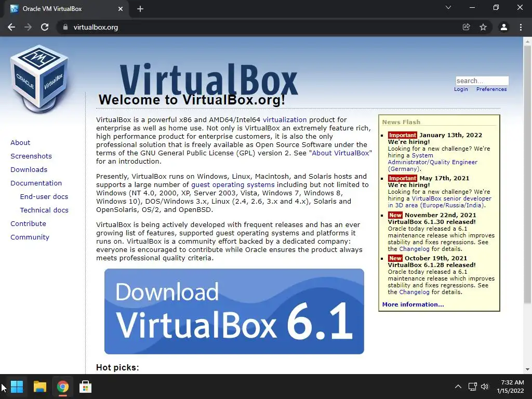Click "VirtualBox 6.1.30 released!" headline
532x399 pixels.
[432, 222]
